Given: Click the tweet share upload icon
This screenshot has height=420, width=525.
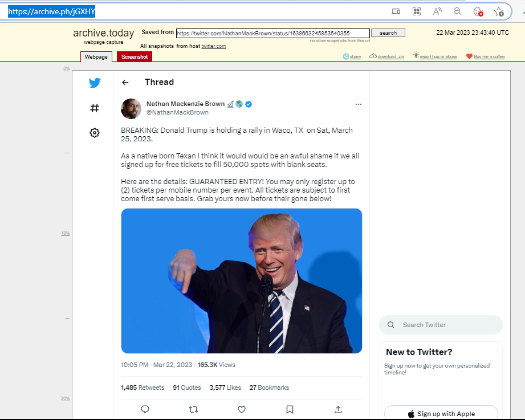Looking at the screenshot, I should point(338,409).
